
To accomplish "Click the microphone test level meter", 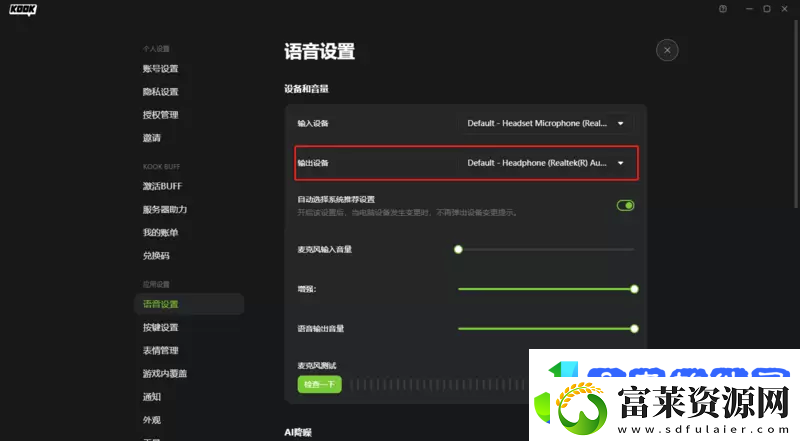I will pyautogui.click(x=439, y=384).
